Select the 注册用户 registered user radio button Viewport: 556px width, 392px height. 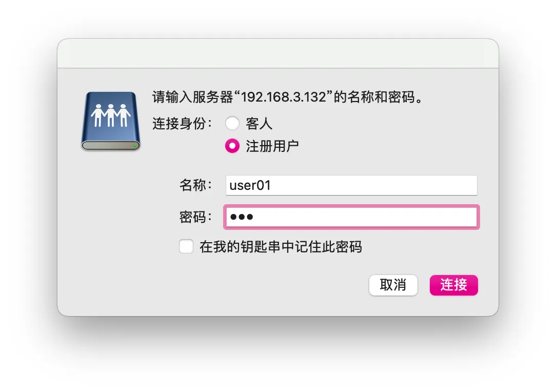pyautogui.click(x=232, y=146)
